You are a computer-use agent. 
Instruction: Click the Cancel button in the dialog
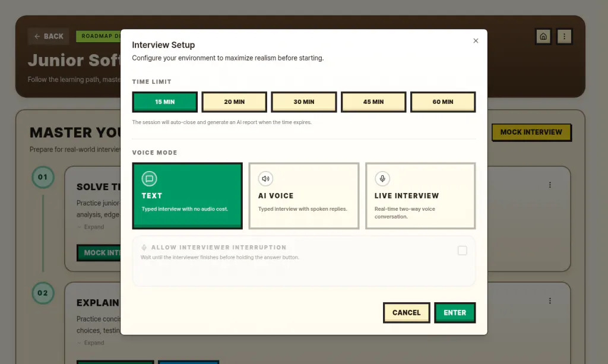click(x=406, y=312)
